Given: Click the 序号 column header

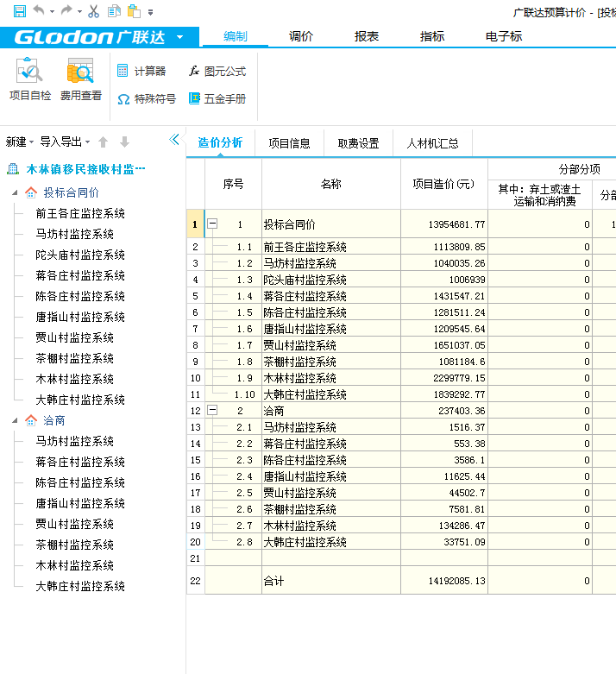Looking at the screenshot, I should (x=233, y=184).
